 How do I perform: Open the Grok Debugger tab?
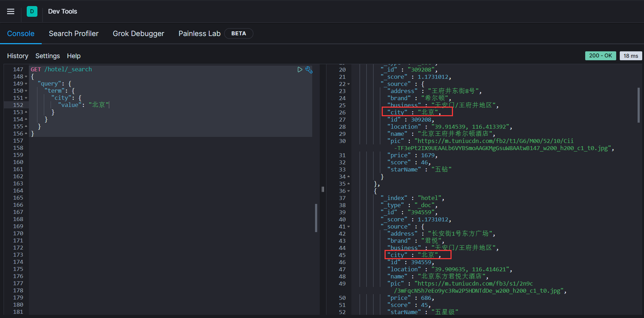(x=138, y=34)
